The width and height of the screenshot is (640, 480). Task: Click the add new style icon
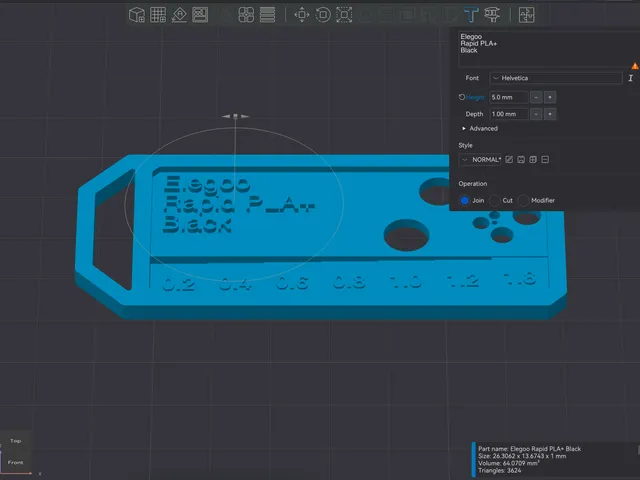pyautogui.click(x=533, y=160)
